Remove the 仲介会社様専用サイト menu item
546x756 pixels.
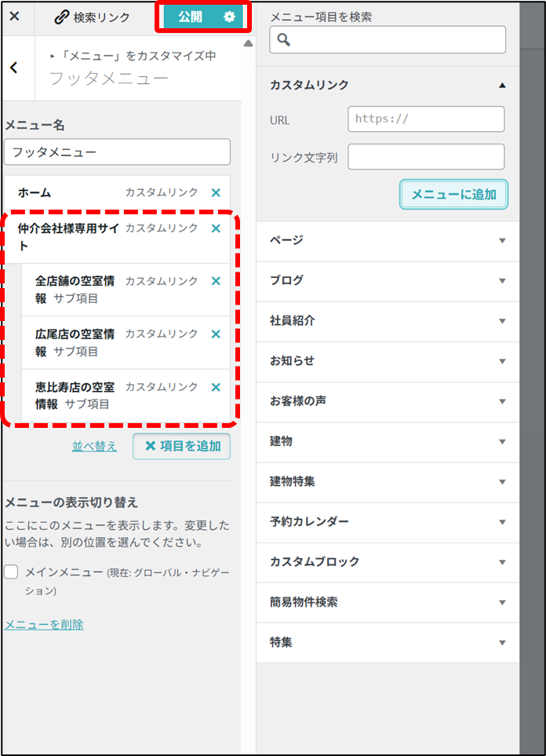click(216, 228)
